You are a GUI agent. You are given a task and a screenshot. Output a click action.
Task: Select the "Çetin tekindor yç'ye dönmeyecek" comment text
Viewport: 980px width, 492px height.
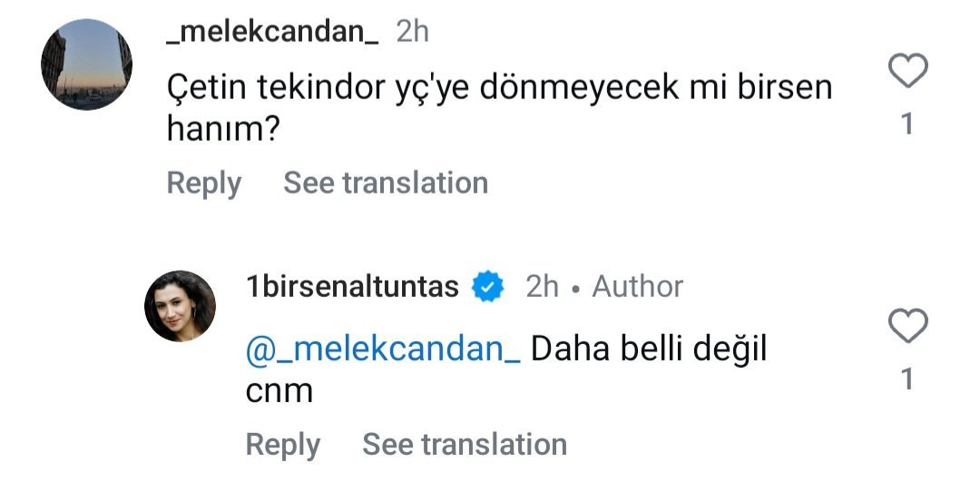coord(499,88)
